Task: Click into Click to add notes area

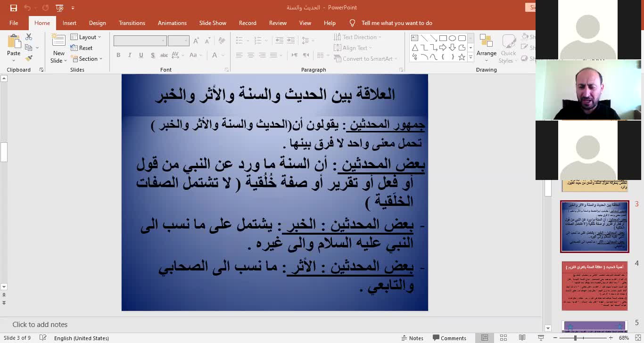Action: 271,324
